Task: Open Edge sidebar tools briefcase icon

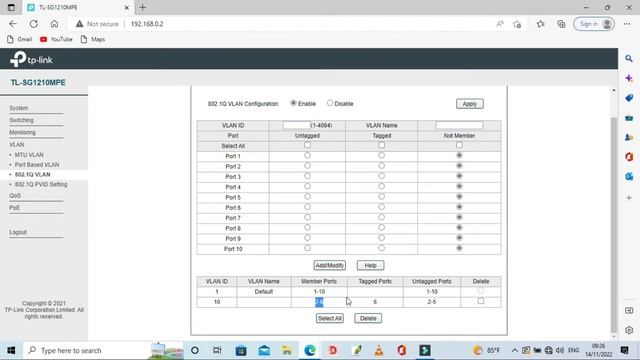Action: tap(629, 118)
